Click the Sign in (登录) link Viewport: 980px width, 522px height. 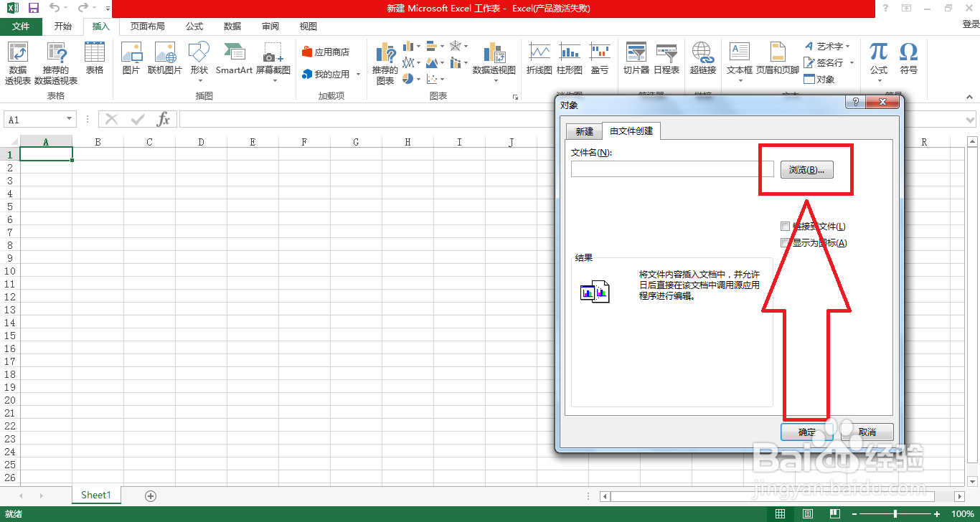pyautogui.click(x=971, y=24)
